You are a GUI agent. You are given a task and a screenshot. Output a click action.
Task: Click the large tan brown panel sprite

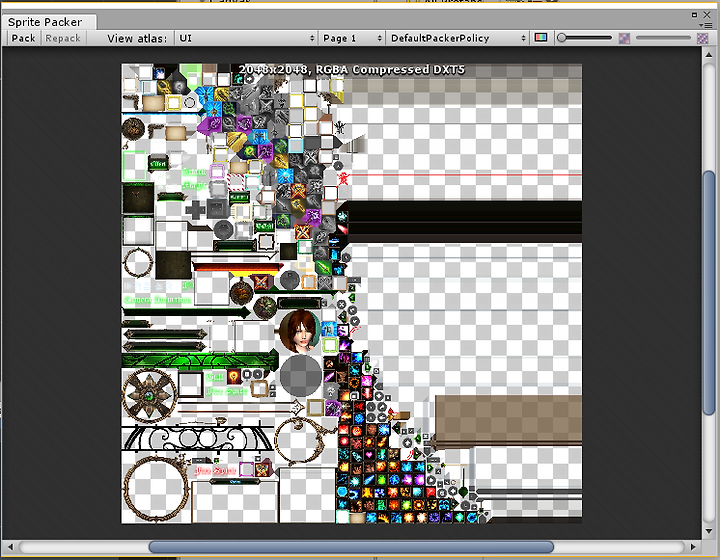coord(508,421)
